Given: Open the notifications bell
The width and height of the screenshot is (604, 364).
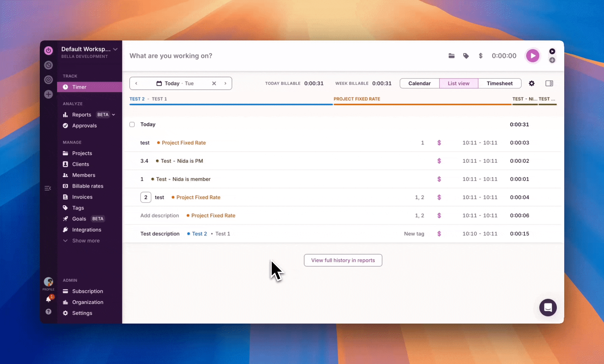Looking at the screenshot, I should coord(49,299).
